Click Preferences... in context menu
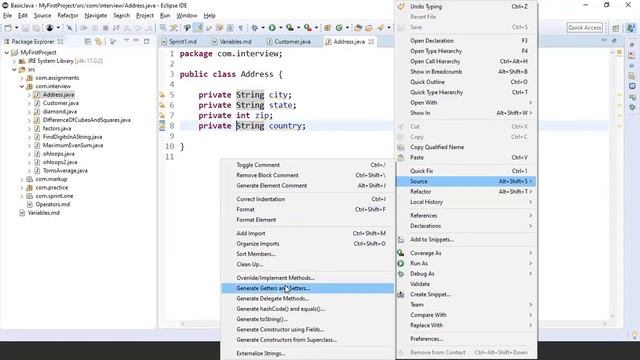Image resolution: width=640 pixels, height=360 pixels. [x=466, y=339]
